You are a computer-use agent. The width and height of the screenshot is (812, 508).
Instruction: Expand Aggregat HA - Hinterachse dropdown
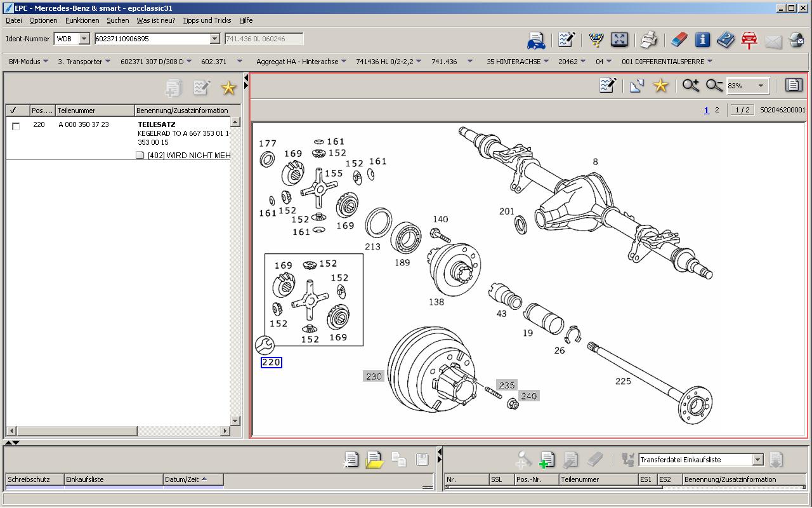point(344,62)
